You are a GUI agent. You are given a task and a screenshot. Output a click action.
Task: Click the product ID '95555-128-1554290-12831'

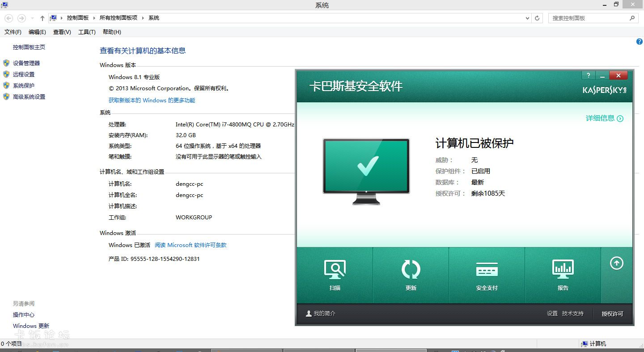[x=165, y=259]
